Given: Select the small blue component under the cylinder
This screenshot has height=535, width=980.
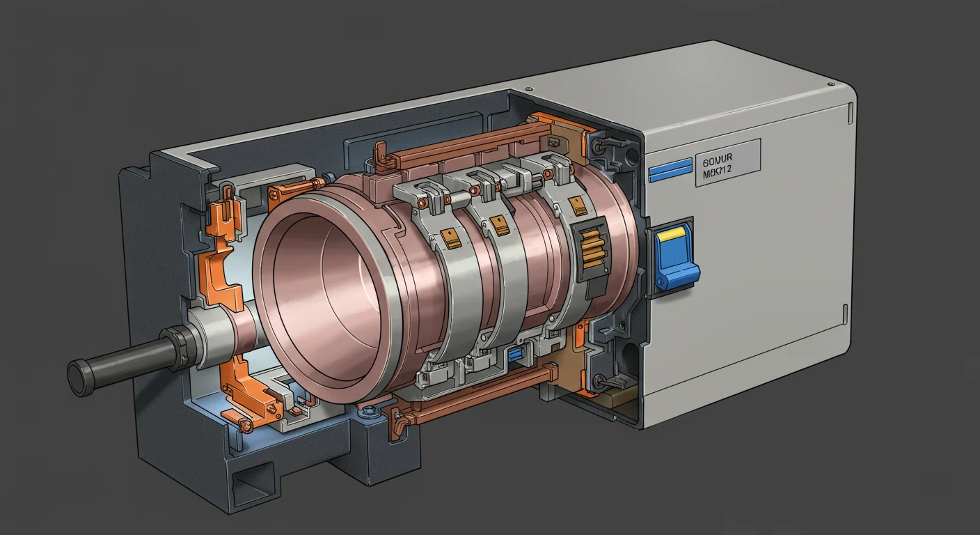Looking at the screenshot, I should [516, 355].
